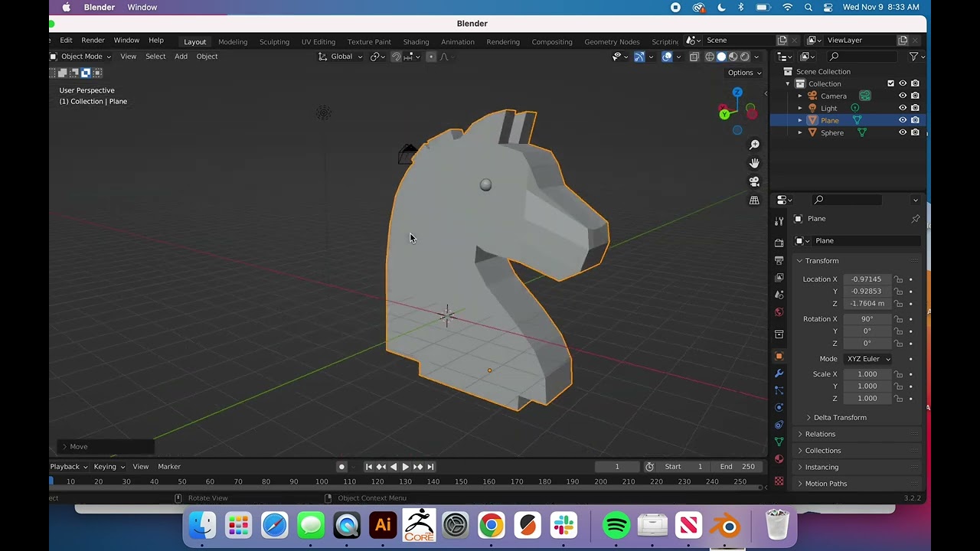980x551 pixels.
Task: Toggle the camera view gizmo
Action: (x=754, y=181)
